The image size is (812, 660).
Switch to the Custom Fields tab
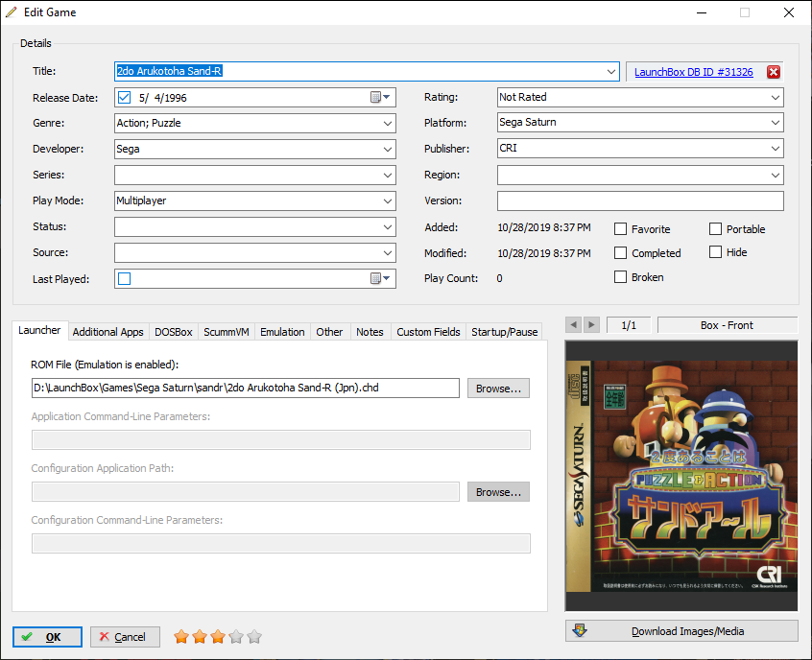point(428,332)
